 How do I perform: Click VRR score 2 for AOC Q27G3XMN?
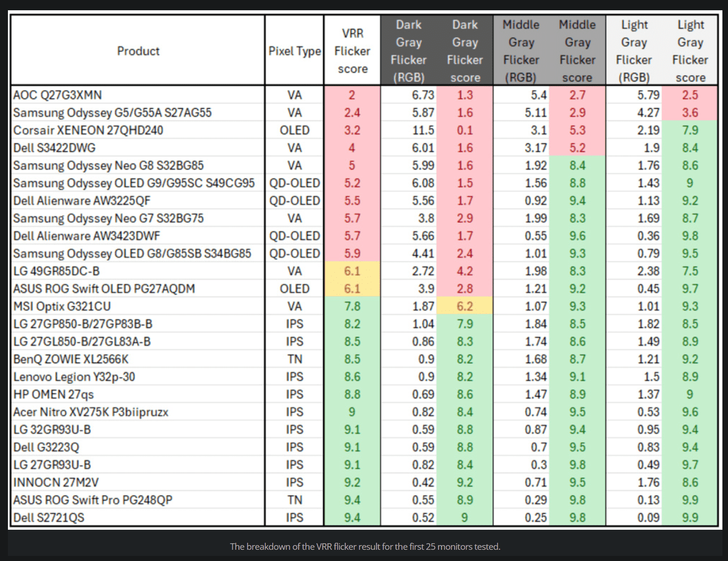[352, 95]
